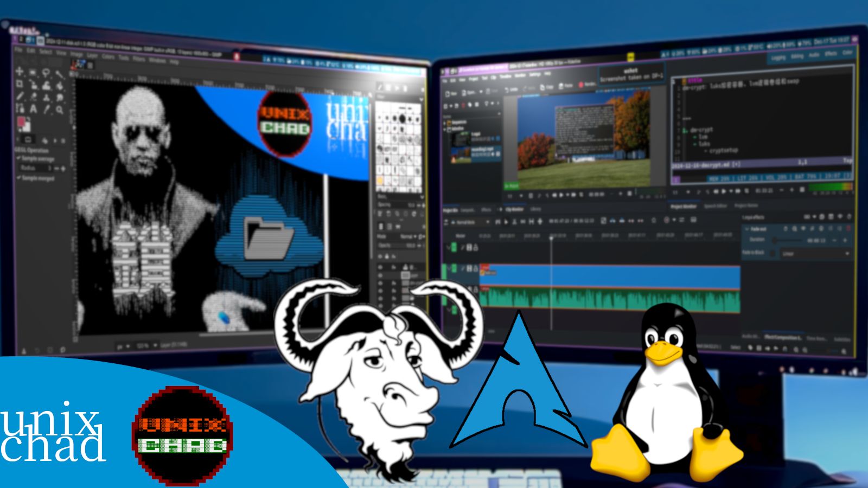Select the blue video clip in timeline
Screen dimensions: 868x488
click(x=610, y=275)
